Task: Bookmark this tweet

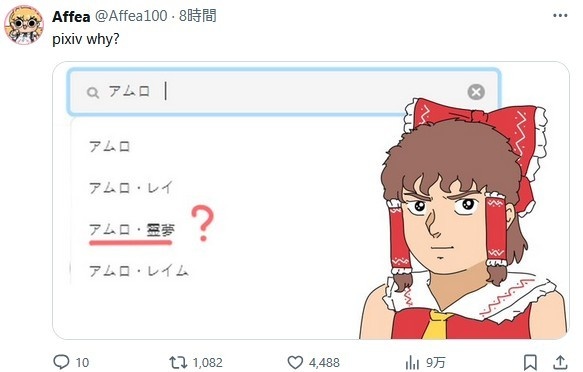Action: tap(530, 362)
